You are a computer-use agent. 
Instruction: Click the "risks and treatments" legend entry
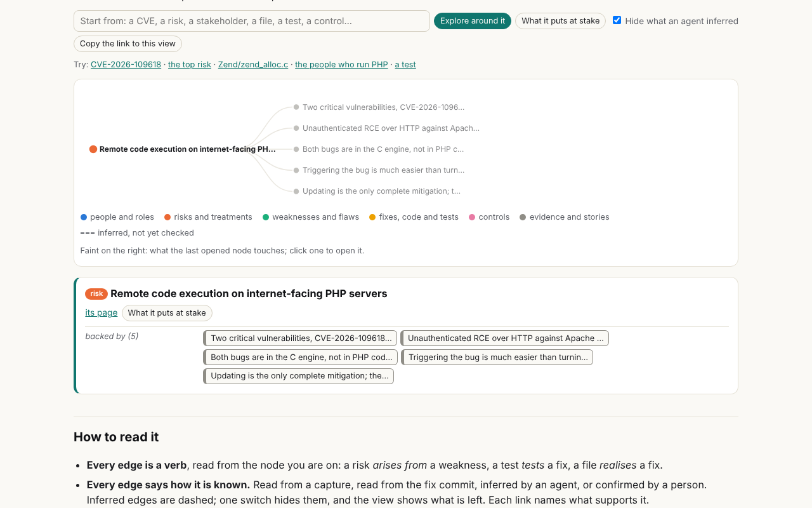click(x=208, y=217)
